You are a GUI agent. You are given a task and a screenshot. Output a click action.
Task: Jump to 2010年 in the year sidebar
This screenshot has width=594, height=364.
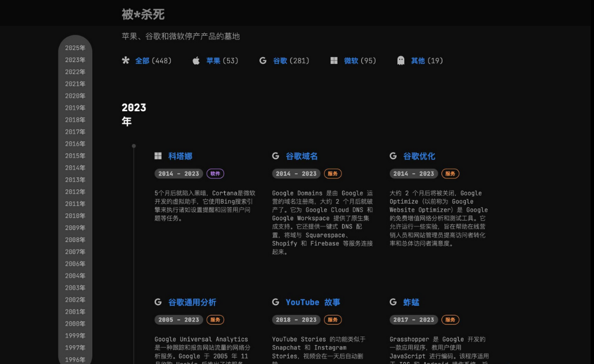pyautogui.click(x=75, y=216)
